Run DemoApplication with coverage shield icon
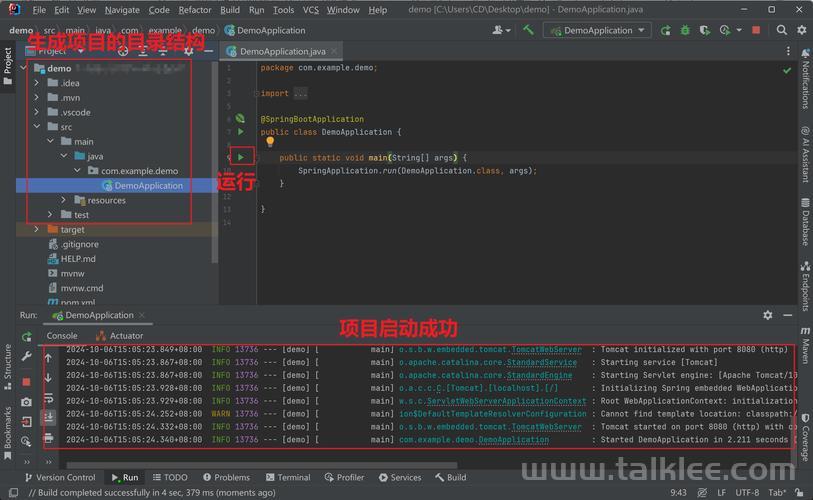 click(x=704, y=31)
